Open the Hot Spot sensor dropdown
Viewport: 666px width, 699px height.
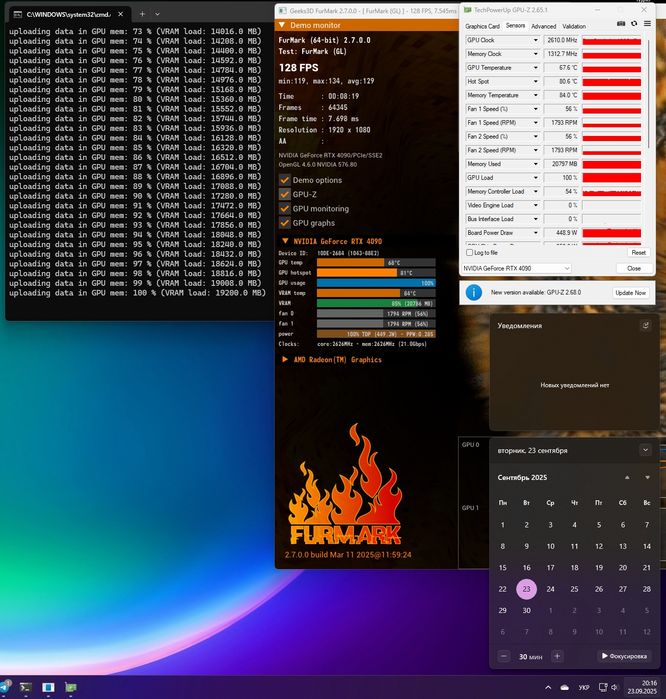tap(535, 82)
